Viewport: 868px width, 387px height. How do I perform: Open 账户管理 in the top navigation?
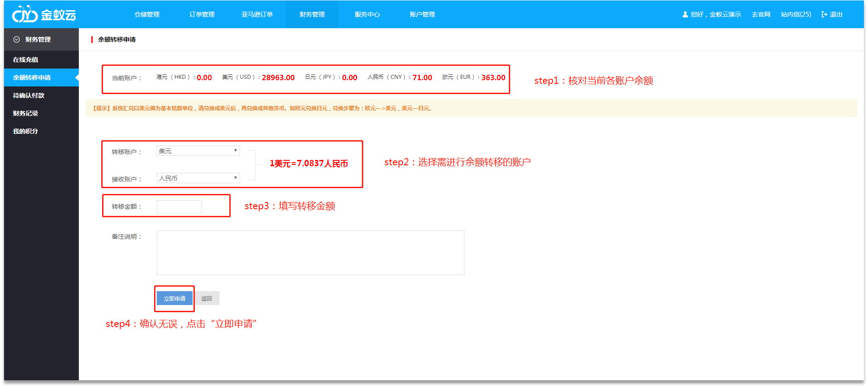(422, 14)
